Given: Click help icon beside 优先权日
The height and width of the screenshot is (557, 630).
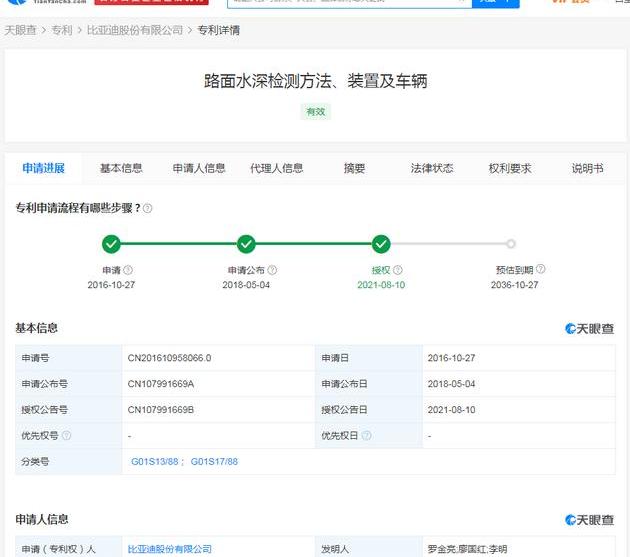Looking at the screenshot, I should click(366, 436).
